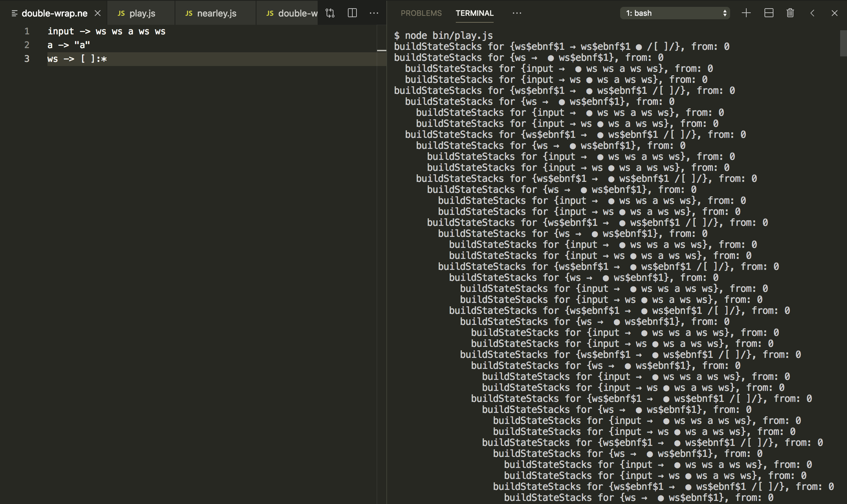
Task: Open the git compare changes icon in editor toolbar
Action: click(x=330, y=13)
